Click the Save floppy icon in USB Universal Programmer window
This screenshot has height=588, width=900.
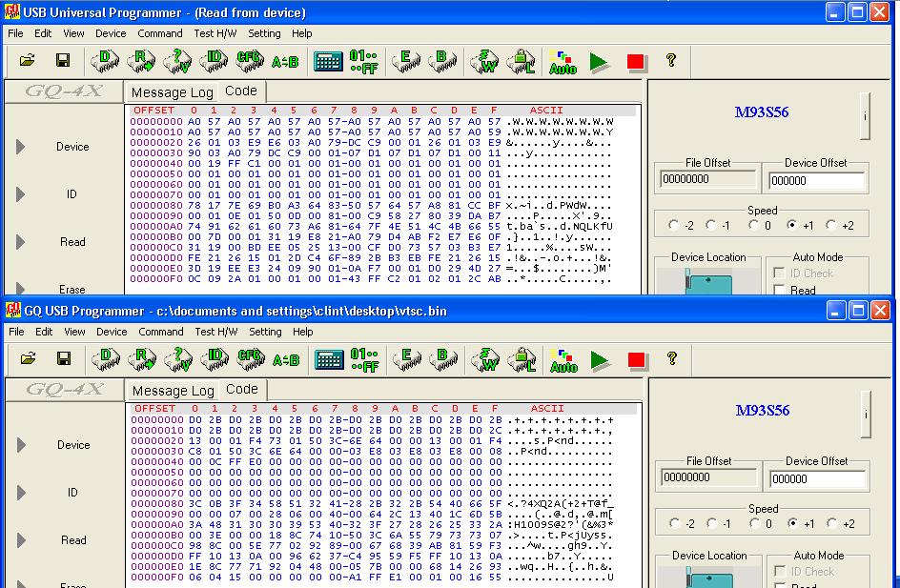click(63, 60)
